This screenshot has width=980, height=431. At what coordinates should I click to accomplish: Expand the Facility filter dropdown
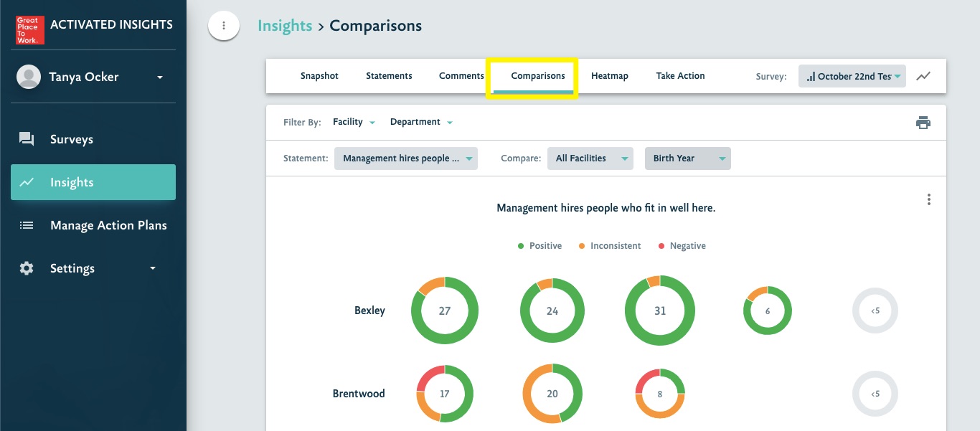(x=354, y=123)
